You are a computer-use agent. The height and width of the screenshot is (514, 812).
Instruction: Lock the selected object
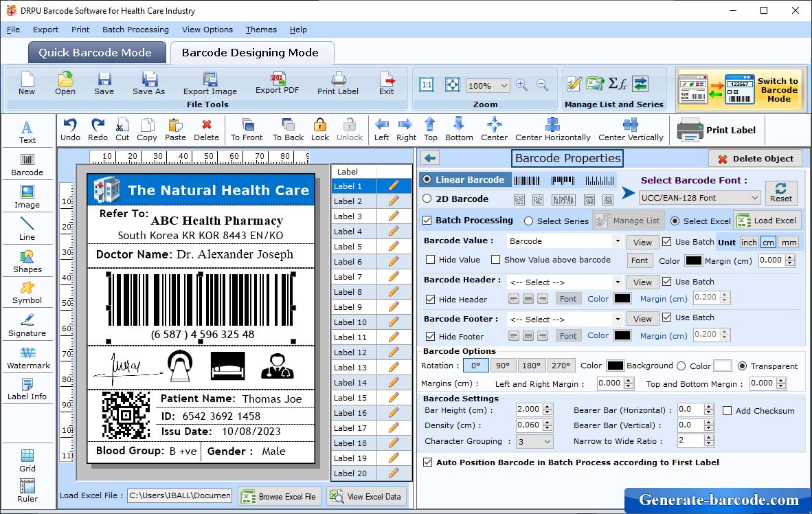click(320, 130)
